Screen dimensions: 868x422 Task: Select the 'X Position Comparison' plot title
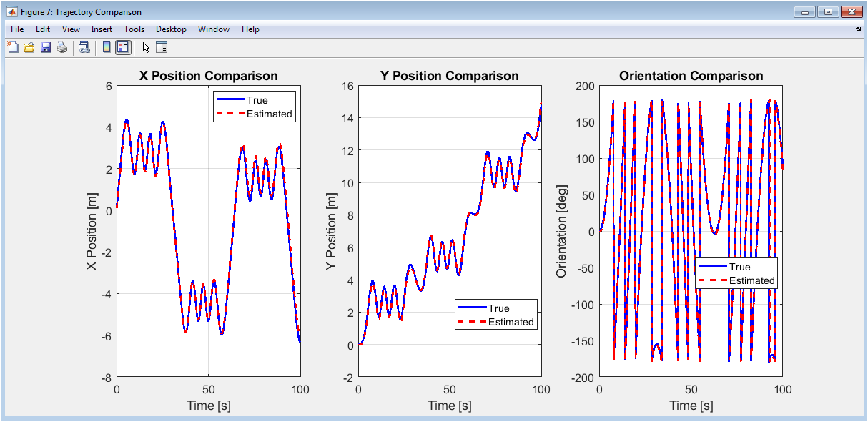208,76
